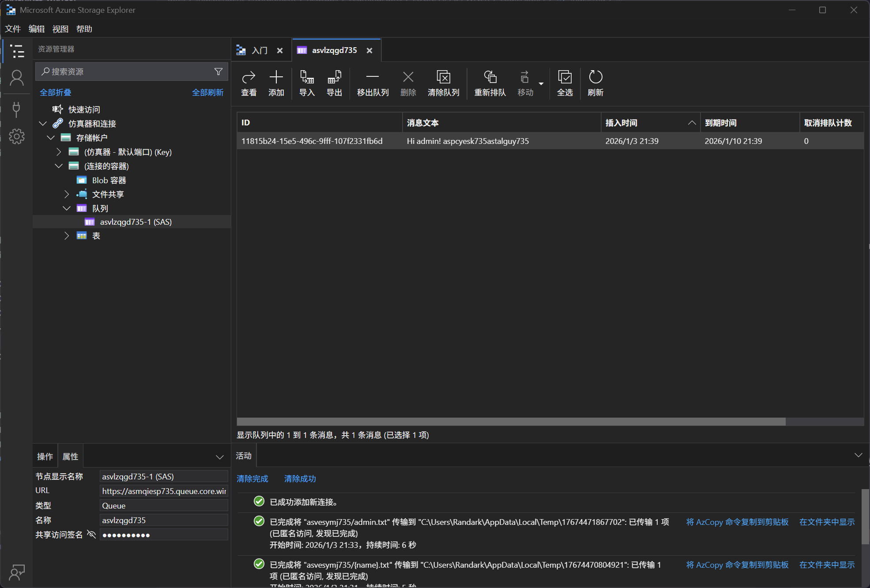Screen dimensions: 870x588
Task: Click the horizontal scrollbar below message list
Action: click(511, 422)
